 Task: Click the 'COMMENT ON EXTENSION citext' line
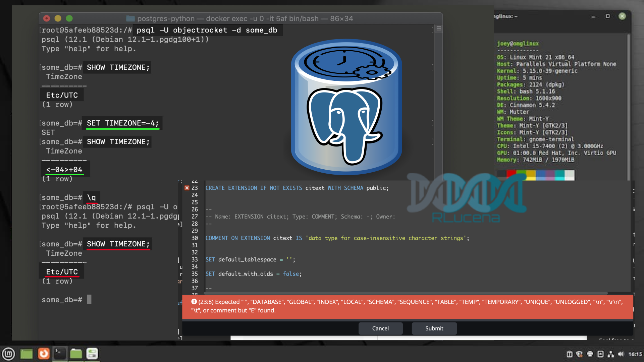tap(337, 238)
